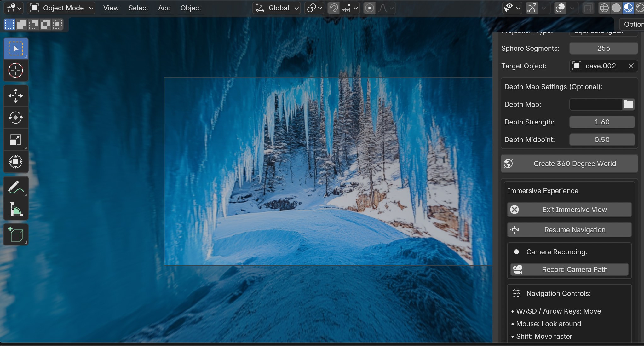The height and width of the screenshot is (346, 644).
Task: Open the Object Mode dropdown
Action: (x=61, y=8)
